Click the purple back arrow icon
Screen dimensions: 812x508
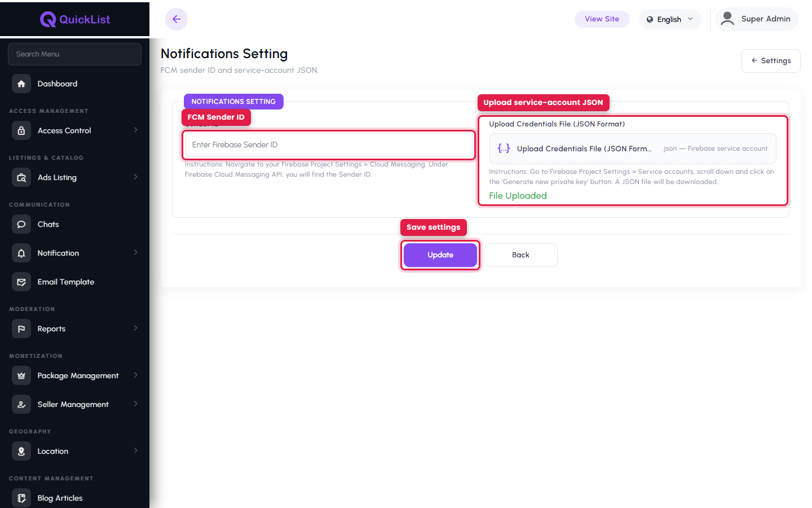(176, 19)
